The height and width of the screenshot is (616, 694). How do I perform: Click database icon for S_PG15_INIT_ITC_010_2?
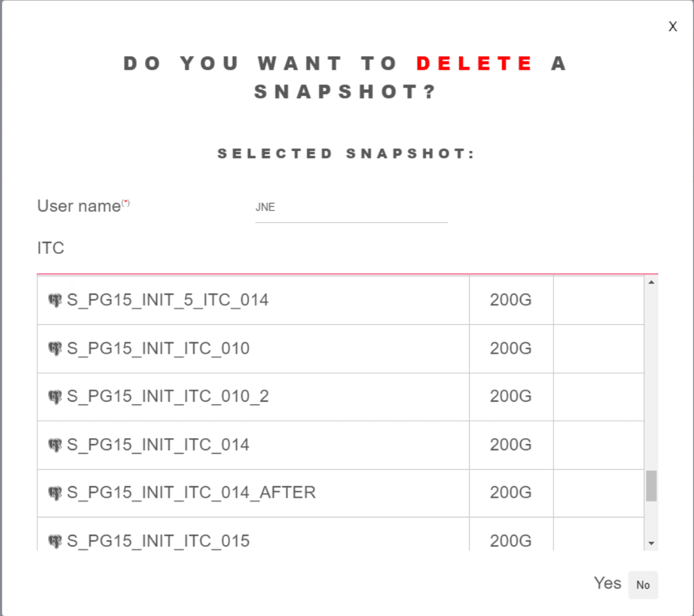pyautogui.click(x=55, y=397)
